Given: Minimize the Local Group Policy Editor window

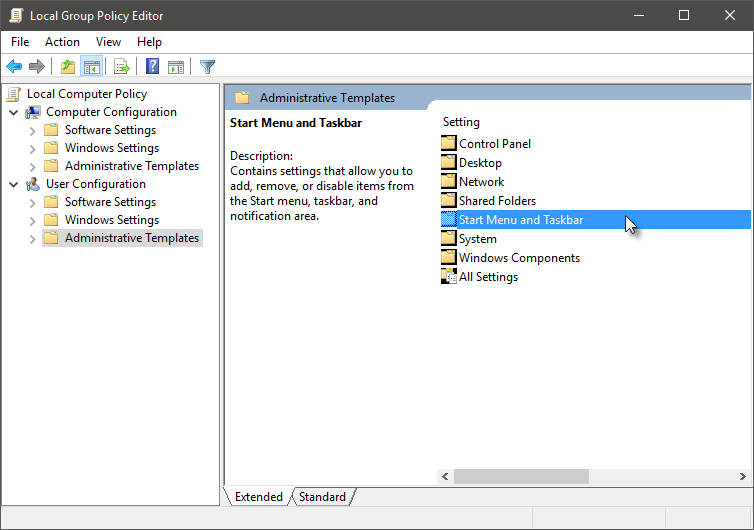Looking at the screenshot, I should (x=639, y=15).
